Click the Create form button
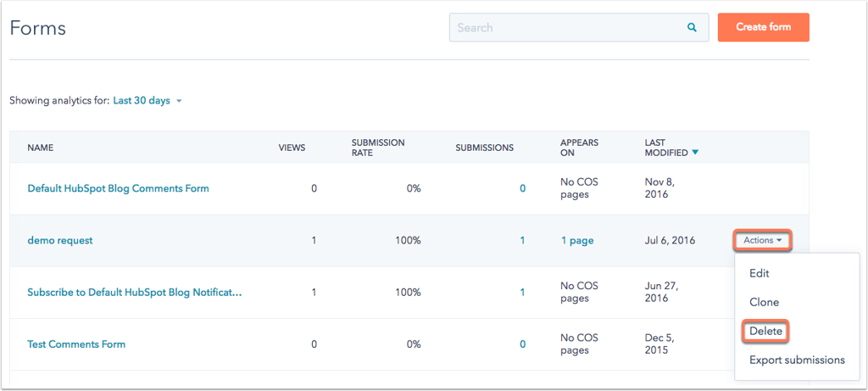The image size is (868, 391). (764, 27)
